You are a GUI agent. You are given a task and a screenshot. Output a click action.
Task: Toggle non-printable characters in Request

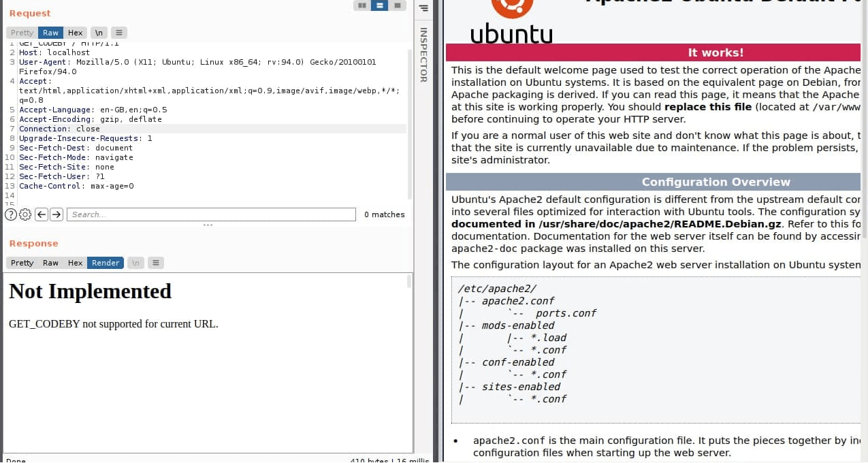[x=99, y=33]
